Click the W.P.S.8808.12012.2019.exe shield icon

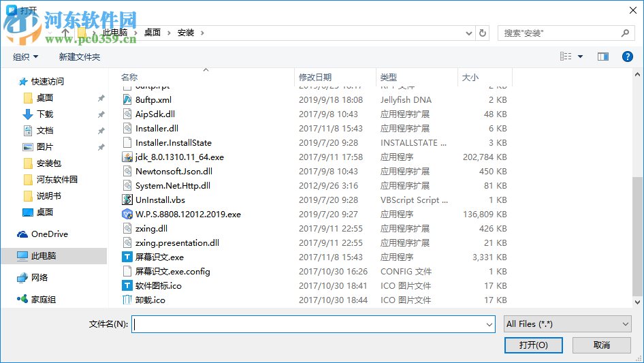point(127,214)
